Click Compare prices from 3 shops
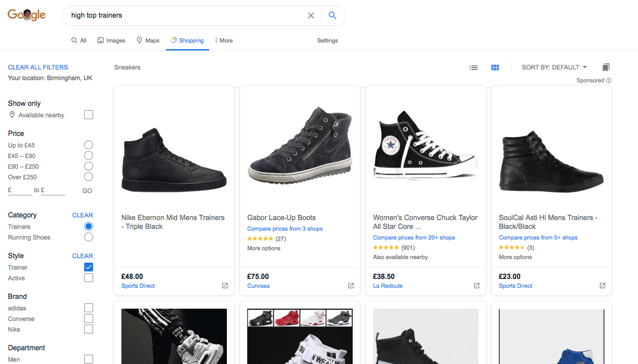Image resolution: width=638 pixels, height=364 pixels. (x=285, y=229)
